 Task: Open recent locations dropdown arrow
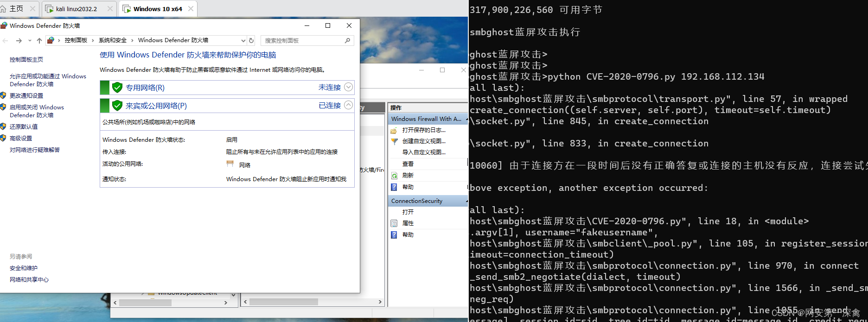30,41
